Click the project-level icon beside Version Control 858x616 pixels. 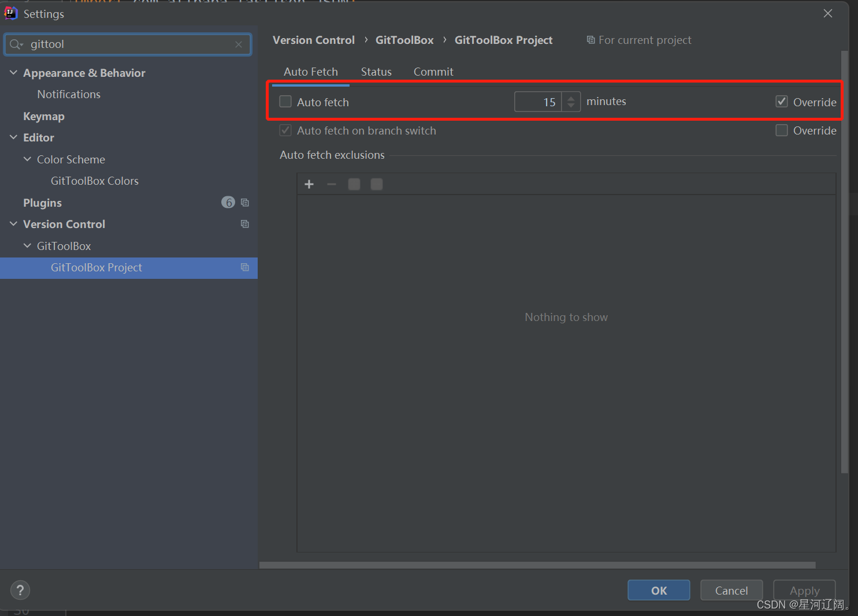pyautogui.click(x=245, y=224)
